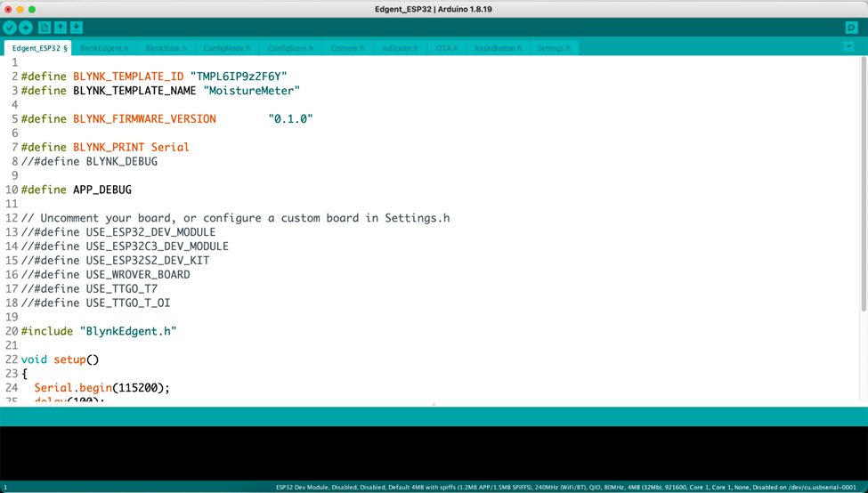The width and height of the screenshot is (868, 493).
Task: Click the black console output area
Action: point(434,453)
